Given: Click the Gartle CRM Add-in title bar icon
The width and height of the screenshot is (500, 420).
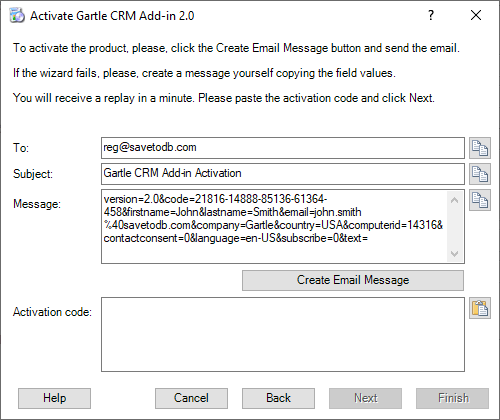Looking at the screenshot, I should (x=17, y=16).
